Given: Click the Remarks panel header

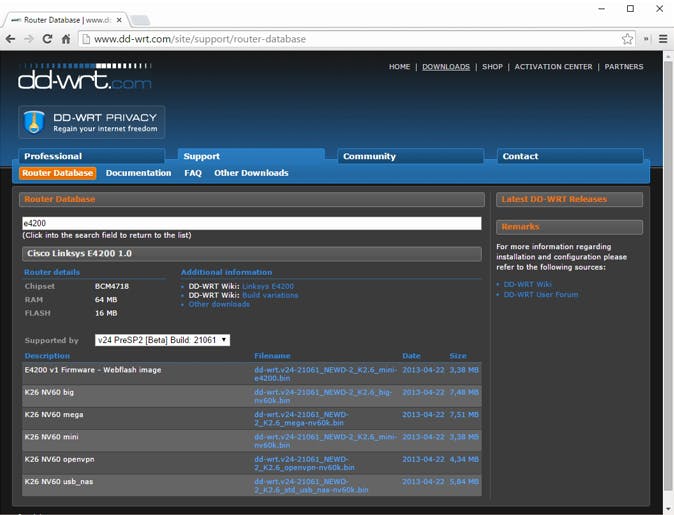Looking at the screenshot, I should click(570, 227).
